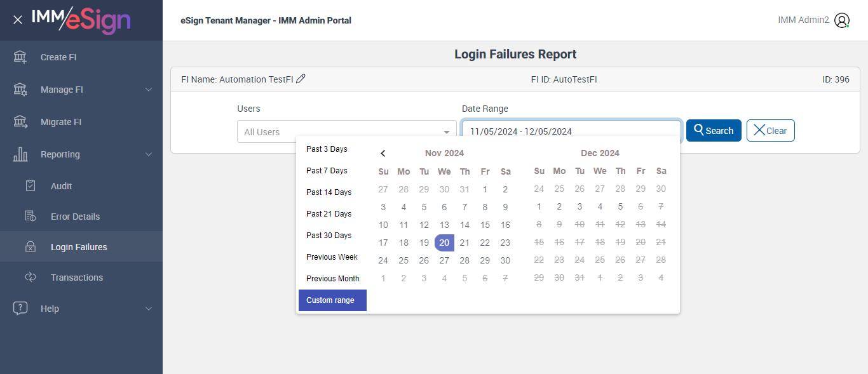Click the Migrate FI icon
868x374 pixels.
point(20,122)
